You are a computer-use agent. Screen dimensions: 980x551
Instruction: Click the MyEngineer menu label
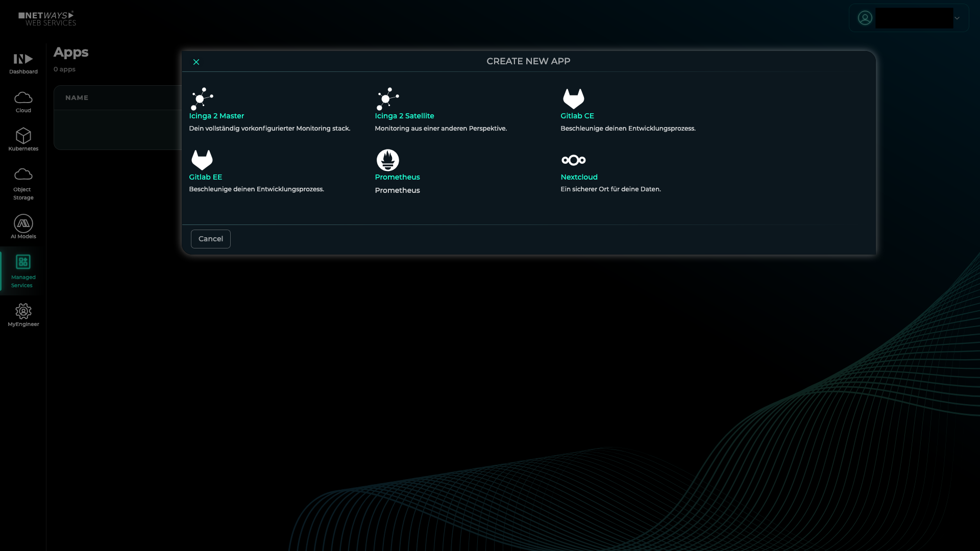23,324
